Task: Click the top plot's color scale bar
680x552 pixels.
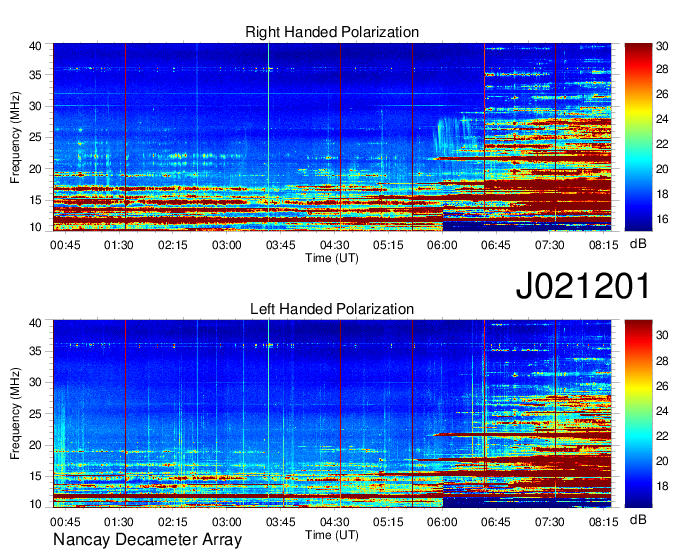Action: [x=638, y=137]
